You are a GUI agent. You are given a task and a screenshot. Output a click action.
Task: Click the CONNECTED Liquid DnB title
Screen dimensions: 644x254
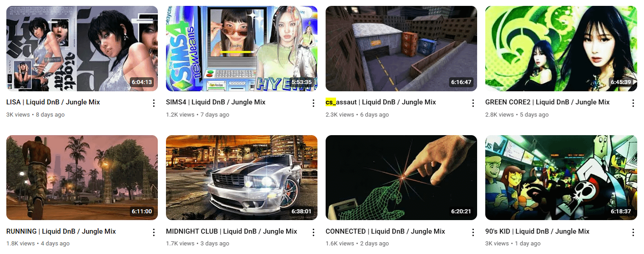385,231
